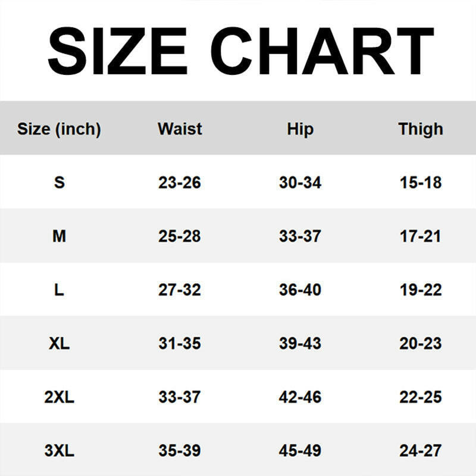Select the XL size row label
This screenshot has height=476, width=476.
tap(59, 343)
